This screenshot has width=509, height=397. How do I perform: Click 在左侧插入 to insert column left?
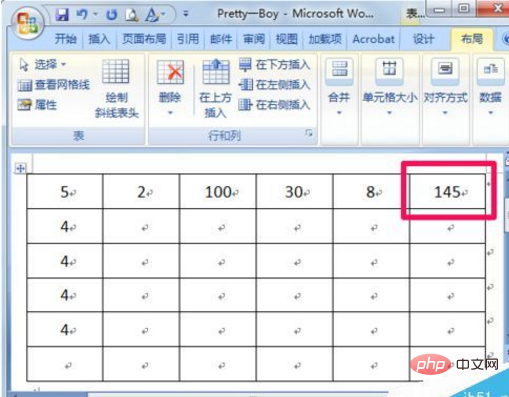pos(275,85)
